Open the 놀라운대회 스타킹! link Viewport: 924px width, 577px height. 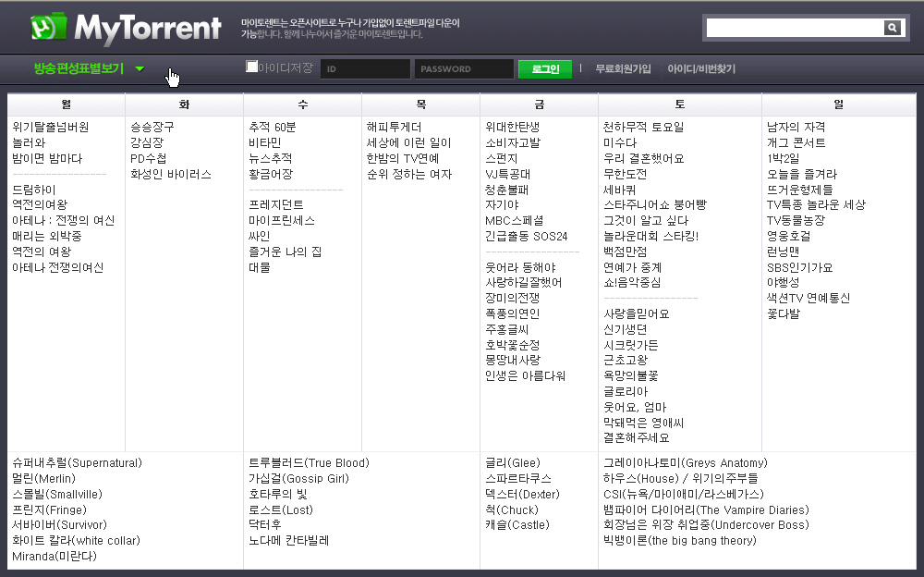651,236
